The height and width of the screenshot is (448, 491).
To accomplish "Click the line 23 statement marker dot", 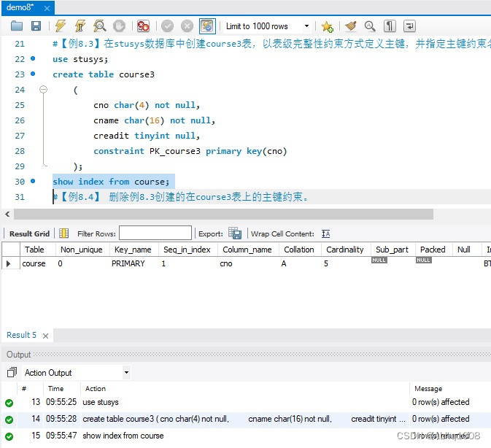I will 33,74.
